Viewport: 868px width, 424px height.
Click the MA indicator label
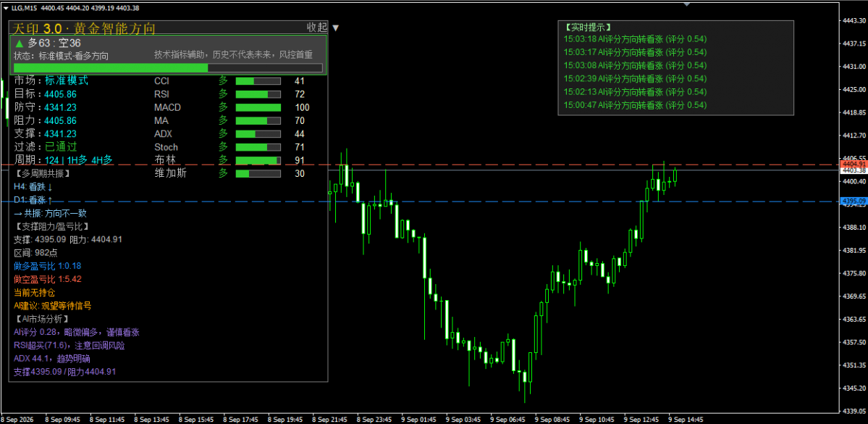pyautogui.click(x=161, y=121)
